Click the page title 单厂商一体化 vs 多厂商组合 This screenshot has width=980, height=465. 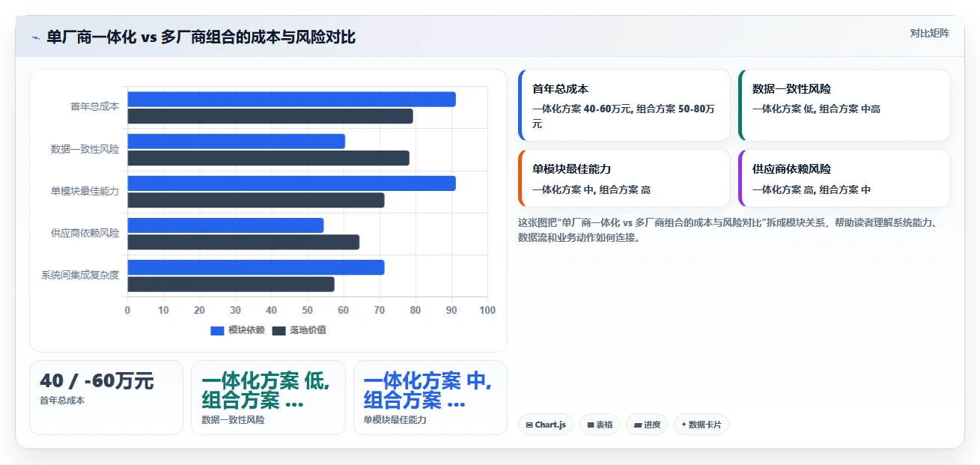201,37
